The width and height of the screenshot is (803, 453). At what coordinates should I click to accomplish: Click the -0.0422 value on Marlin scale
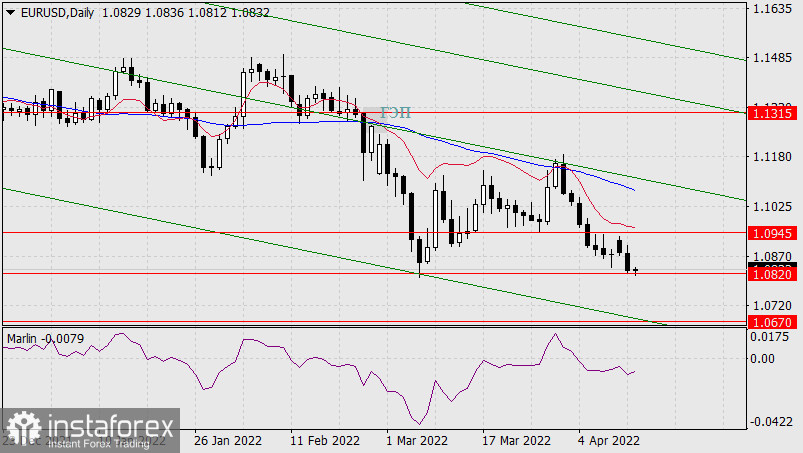coord(771,421)
